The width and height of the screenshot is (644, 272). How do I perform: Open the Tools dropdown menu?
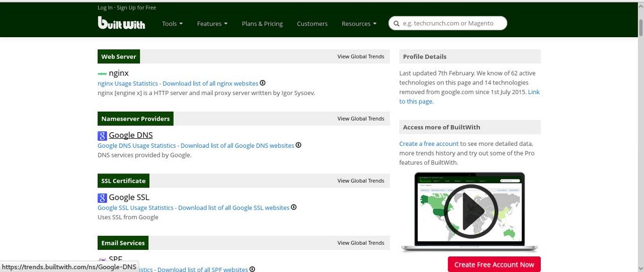point(172,24)
